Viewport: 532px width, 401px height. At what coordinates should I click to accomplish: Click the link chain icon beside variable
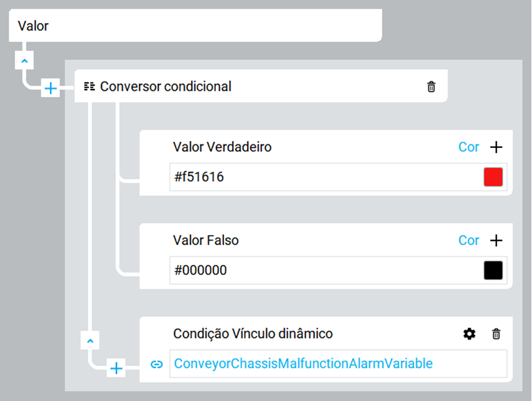(x=157, y=364)
